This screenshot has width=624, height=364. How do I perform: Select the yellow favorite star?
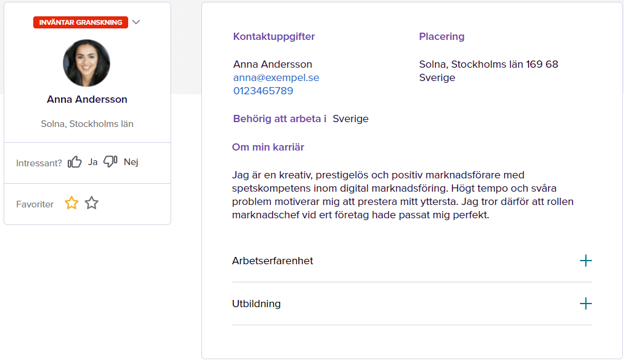point(71,203)
